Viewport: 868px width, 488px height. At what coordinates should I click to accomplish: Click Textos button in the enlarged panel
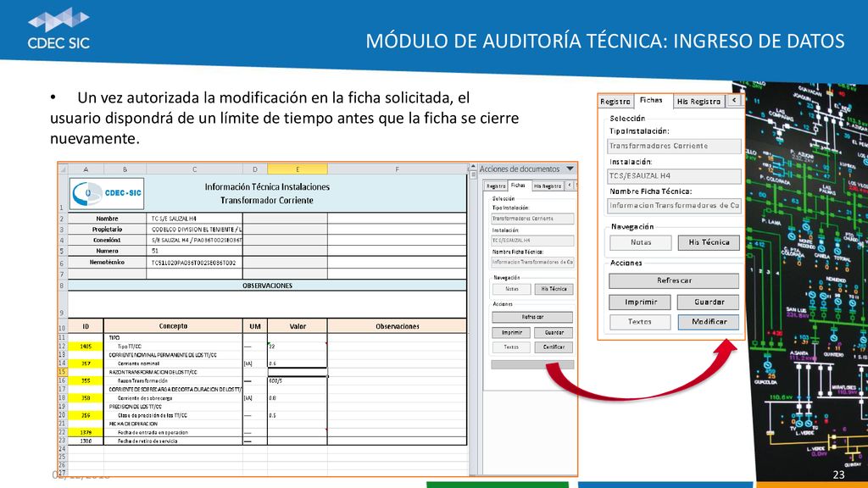tap(640, 321)
